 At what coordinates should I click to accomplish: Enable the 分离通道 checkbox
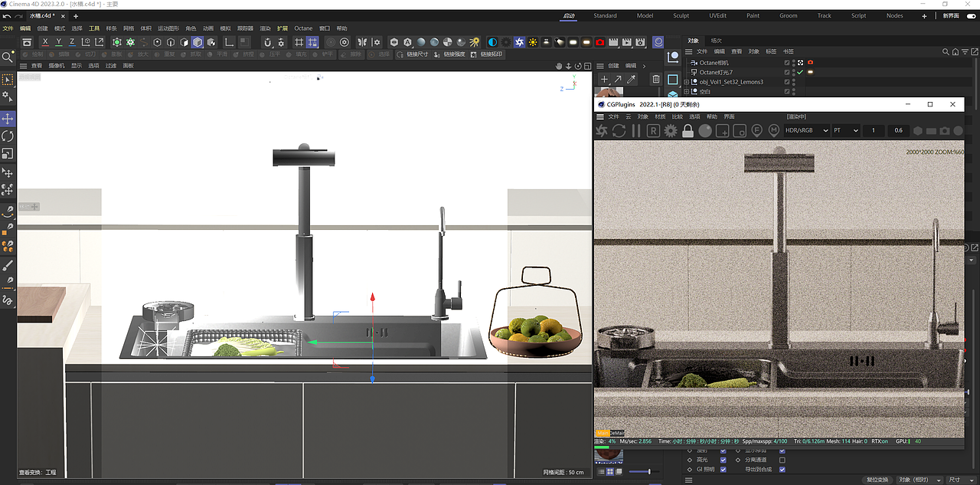[782, 460]
